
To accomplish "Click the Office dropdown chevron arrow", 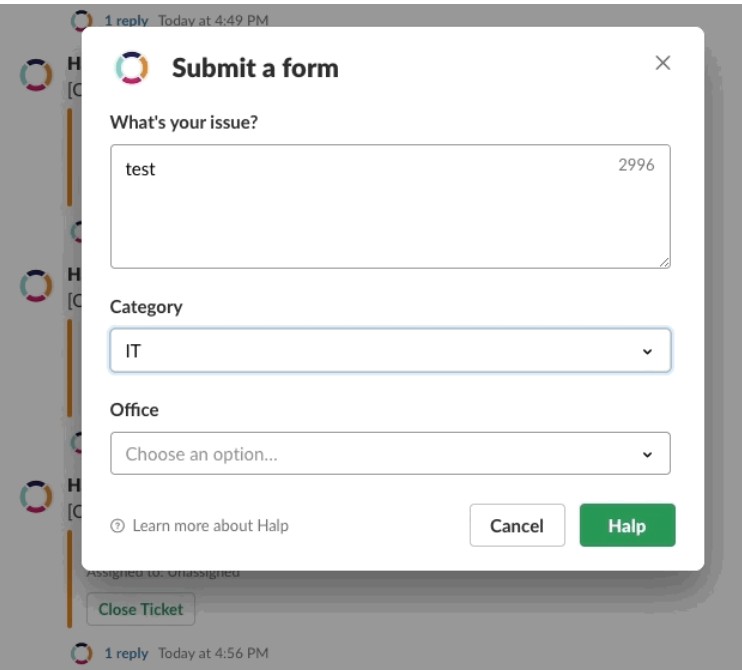I will tap(647, 455).
